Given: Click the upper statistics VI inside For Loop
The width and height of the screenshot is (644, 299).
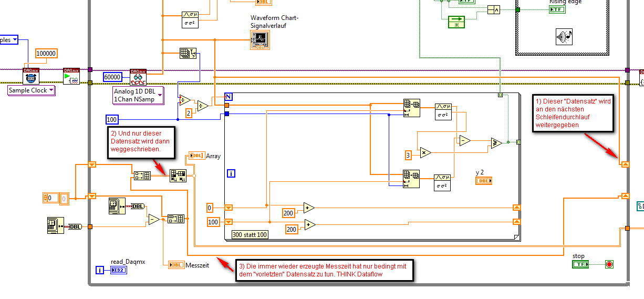Looking at the screenshot, I should (443, 112).
